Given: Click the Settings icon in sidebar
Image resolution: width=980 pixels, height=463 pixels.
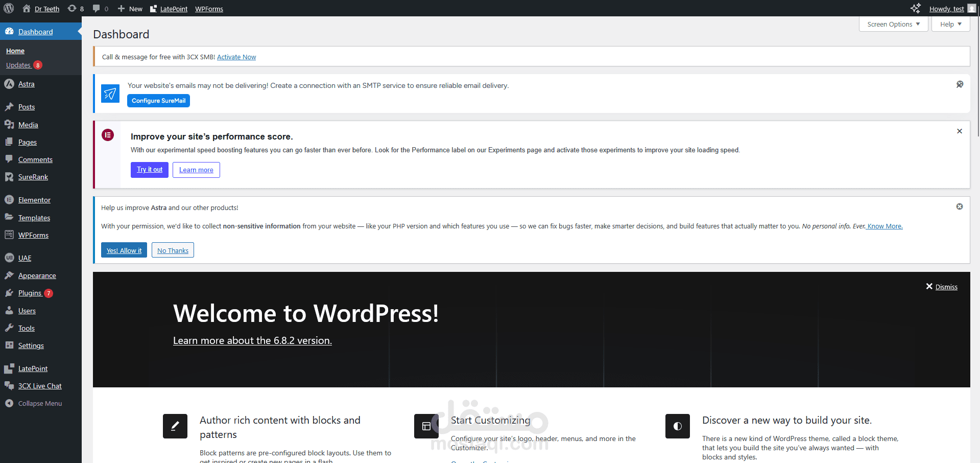Looking at the screenshot, I should 9,345.
